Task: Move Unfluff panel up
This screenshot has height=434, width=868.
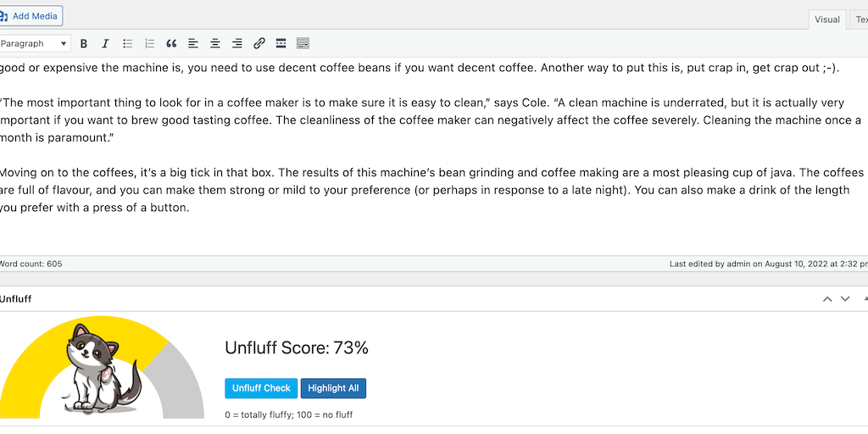Action: pyautogui.click(x=827, y=299)
